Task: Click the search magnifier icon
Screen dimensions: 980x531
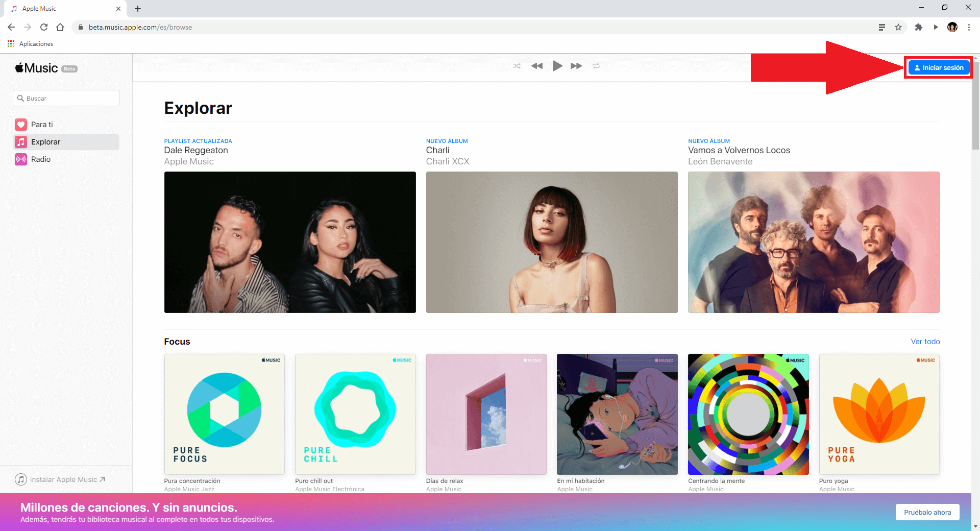Action: click(20, 98)
